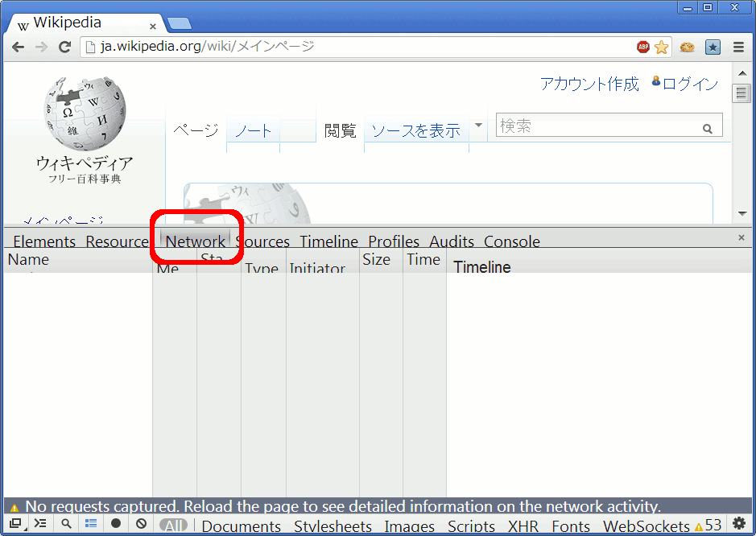
Task: Filter requests by Images
Action: pyautogui.click(x=409, y=526)
